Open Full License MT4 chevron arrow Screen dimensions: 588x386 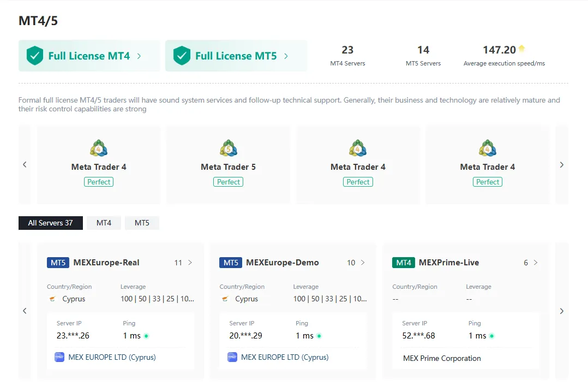click(x=139, y=56)
